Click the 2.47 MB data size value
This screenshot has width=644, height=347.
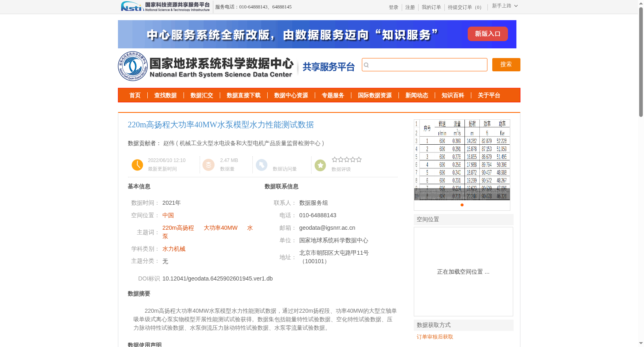pos(229,160)
